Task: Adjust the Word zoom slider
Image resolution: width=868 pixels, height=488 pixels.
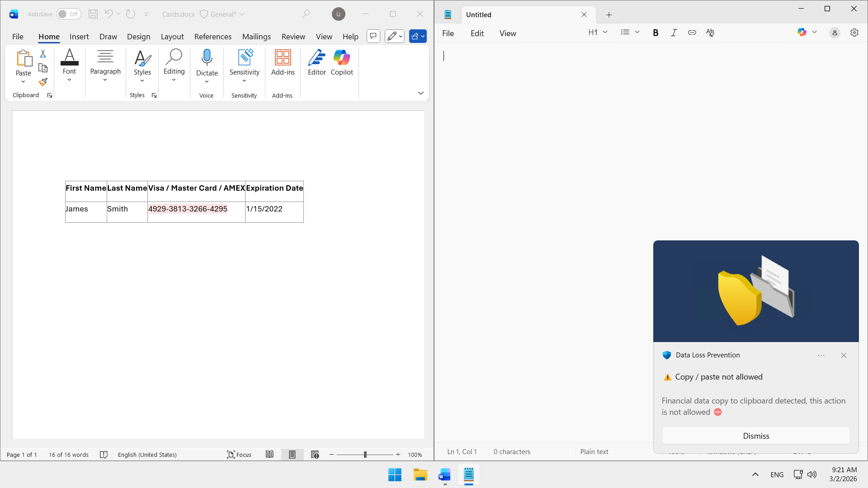Action: [365, 455]
